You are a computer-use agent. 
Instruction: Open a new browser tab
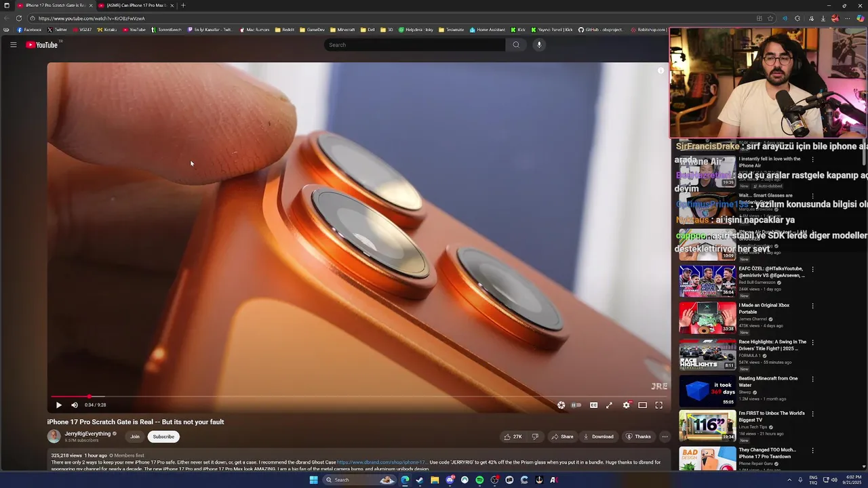pos(183,5)
